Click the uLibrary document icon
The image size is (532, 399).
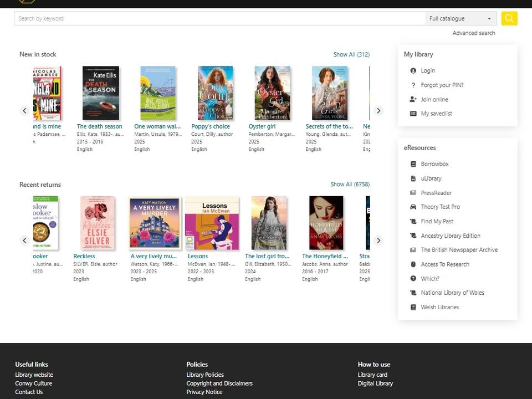[413, 178]
